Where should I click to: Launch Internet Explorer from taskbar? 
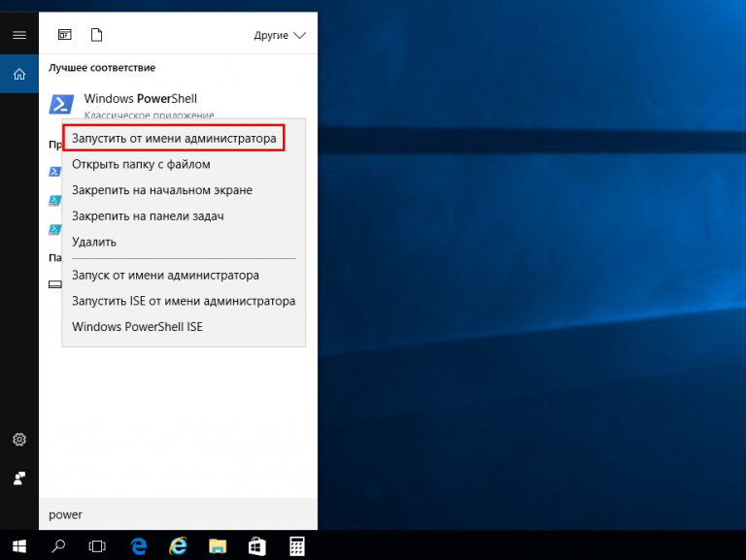[x=178, y=544]
